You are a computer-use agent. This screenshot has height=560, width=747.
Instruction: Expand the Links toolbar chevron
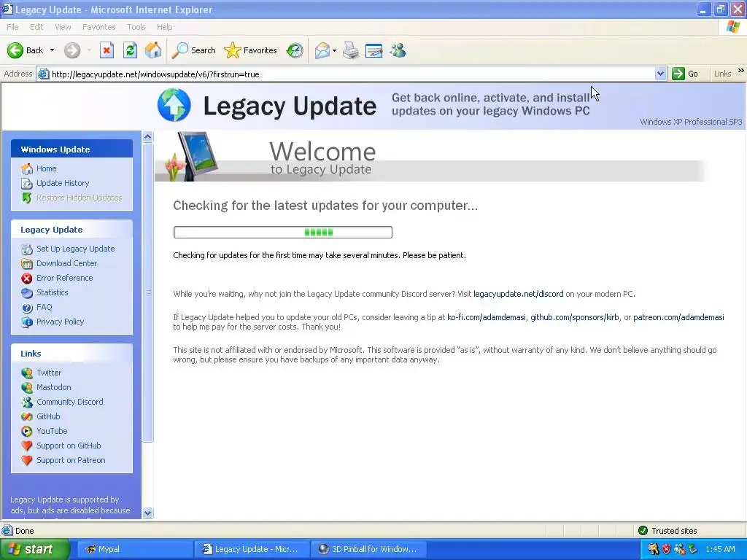[741, 71]
